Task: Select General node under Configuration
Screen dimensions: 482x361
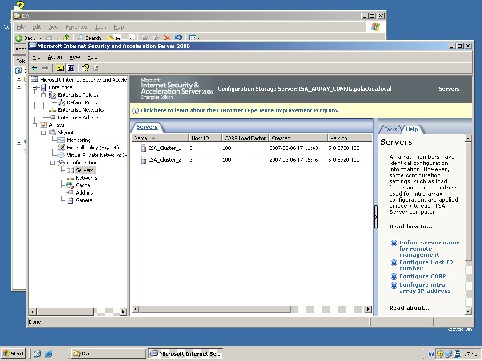Action: pyautogui.click(x=84, y=200)
